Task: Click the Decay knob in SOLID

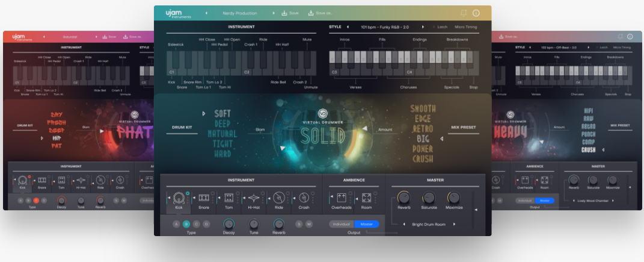Action: point(228,224)
